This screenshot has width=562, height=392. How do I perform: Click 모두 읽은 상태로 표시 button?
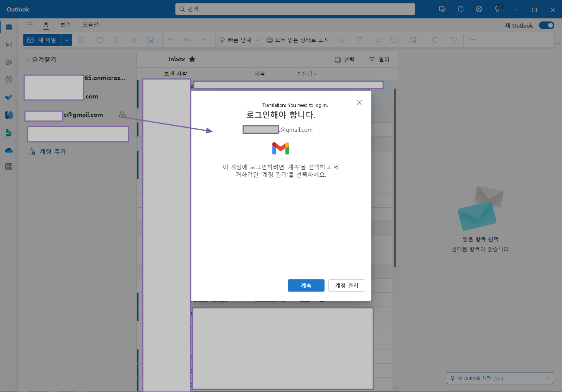[x=297, y=40]
